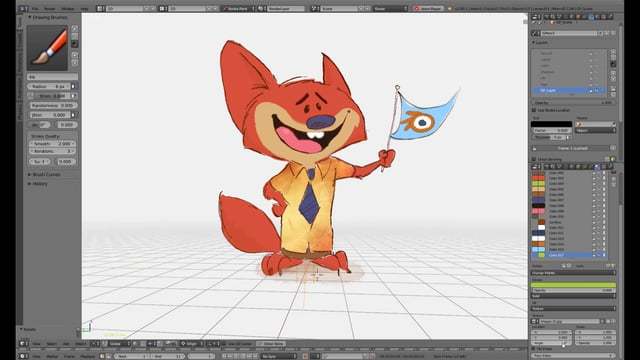Image resolution: width=640 pixels, height=360 pixels.
Task: Click the layer Parent object field
Action: 596,124
